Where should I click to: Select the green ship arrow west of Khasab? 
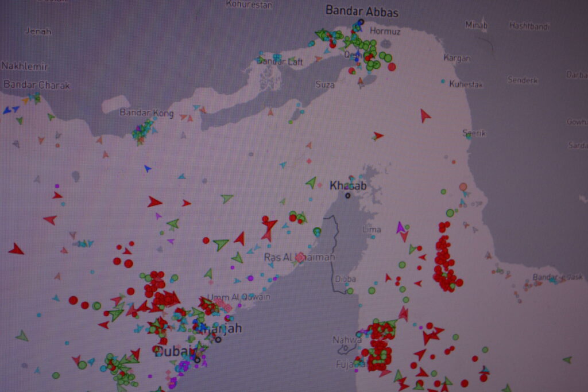[311, 183]
